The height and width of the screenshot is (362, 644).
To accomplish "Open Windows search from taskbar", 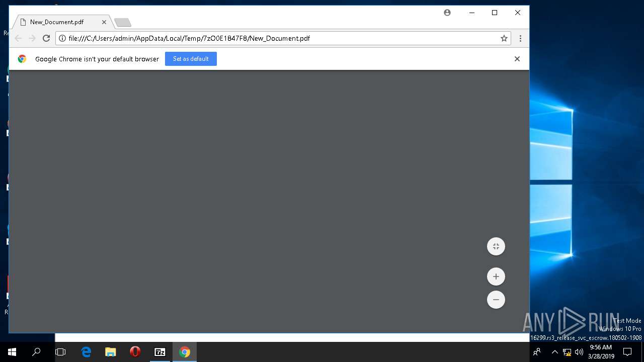I will click(x=36, y=352).
